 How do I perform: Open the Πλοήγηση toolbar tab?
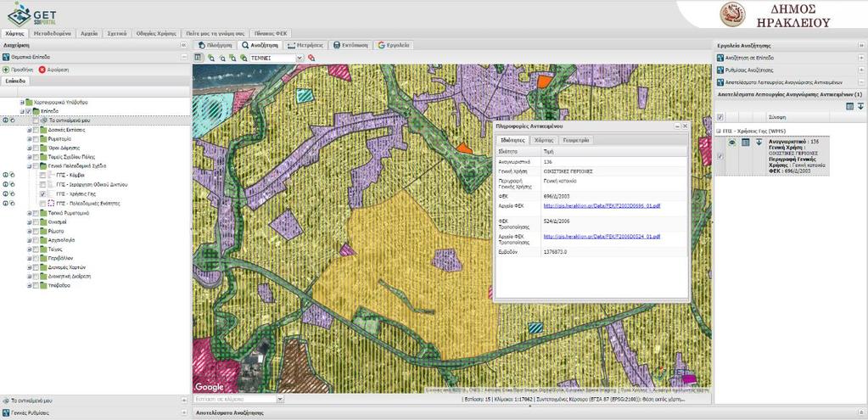[214, 45]
